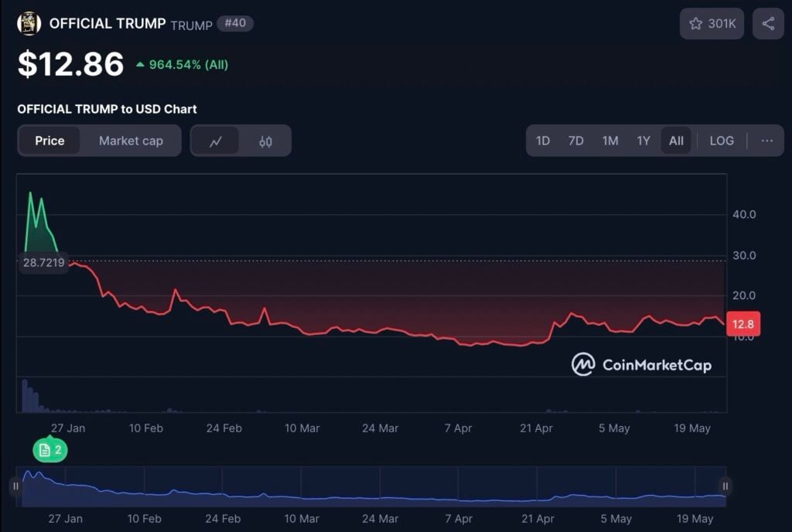
Task: Select the candlestick chart view icon
Action: pyautogui.click(x=265, y=142)
